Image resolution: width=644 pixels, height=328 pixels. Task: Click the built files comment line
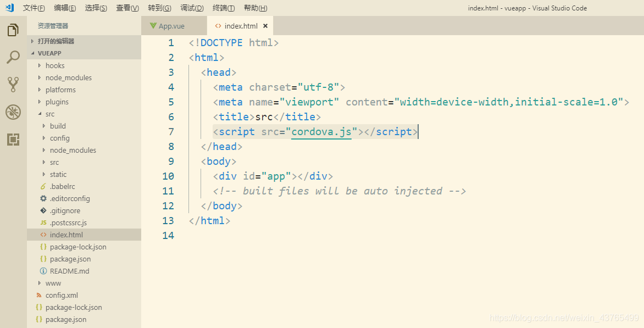[339, 191]
